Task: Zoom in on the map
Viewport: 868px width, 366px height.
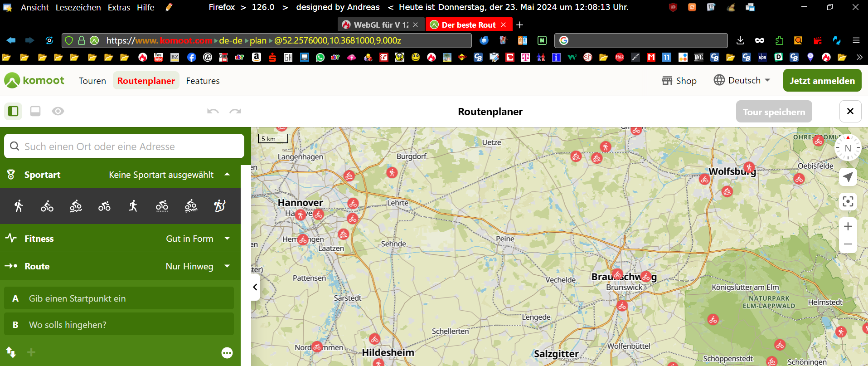Action: (848, 226)
